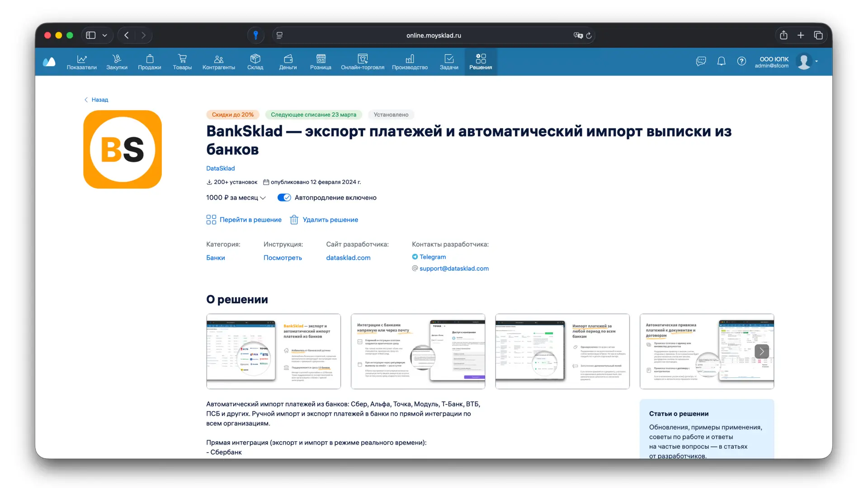This screenshot has height=488, width=868.
Task: Click the notifications bell icon
Action: pyautogui.click(x=721, y=61)
